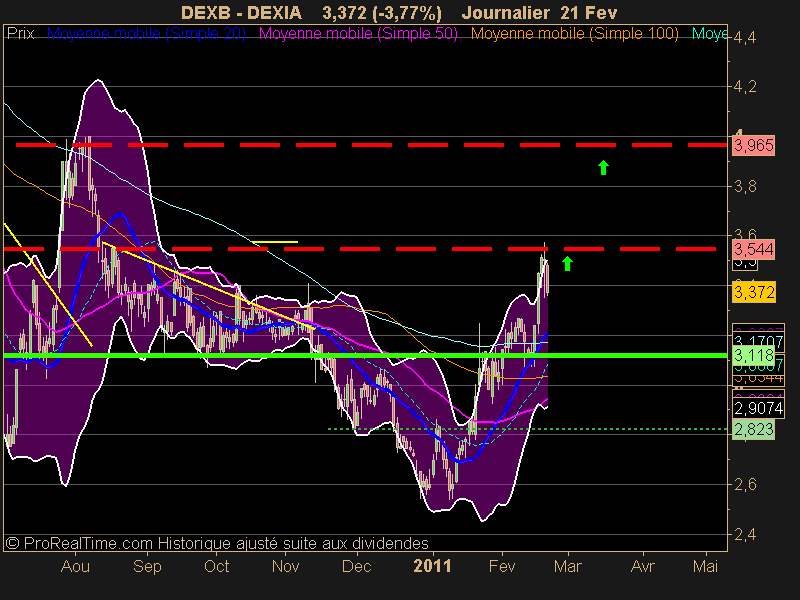Click the green arrow below the 3,965 line
Image resolution: width=800 pixels, height=600 pixels.
[x=604, y=167]
